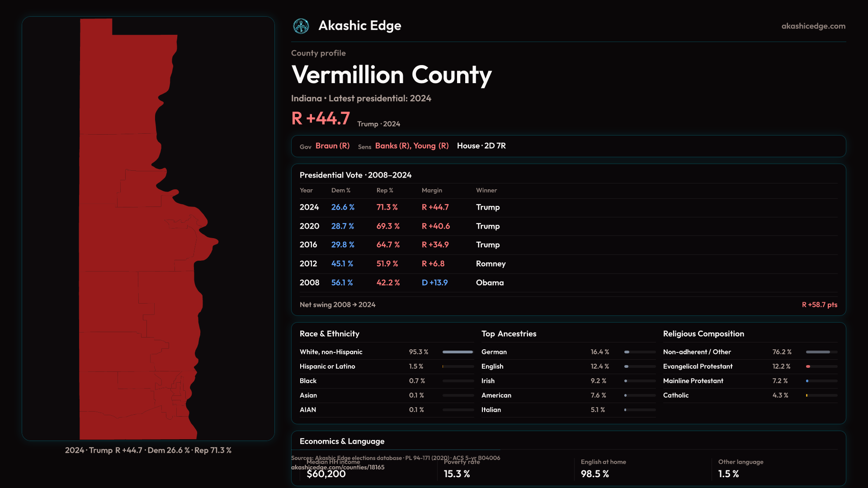Click the Margin column header

pos(432,191)
